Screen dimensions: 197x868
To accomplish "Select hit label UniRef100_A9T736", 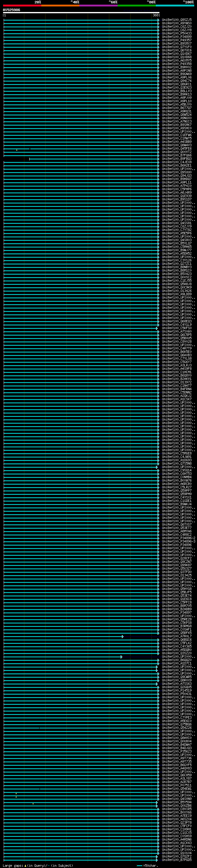I will pos(177,758).
